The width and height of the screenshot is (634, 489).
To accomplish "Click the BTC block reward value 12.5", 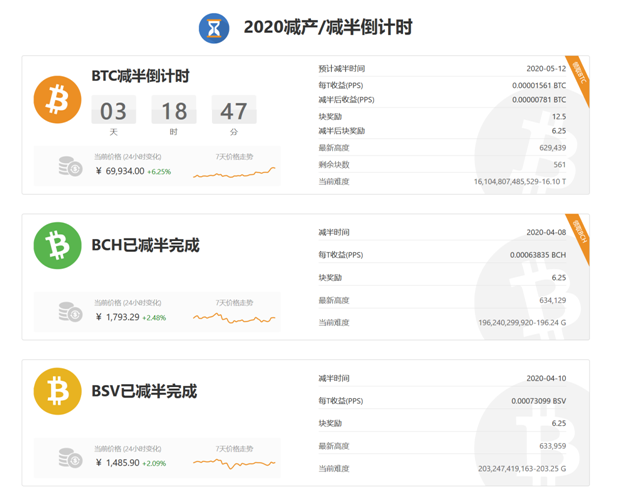I will (559, 116).
